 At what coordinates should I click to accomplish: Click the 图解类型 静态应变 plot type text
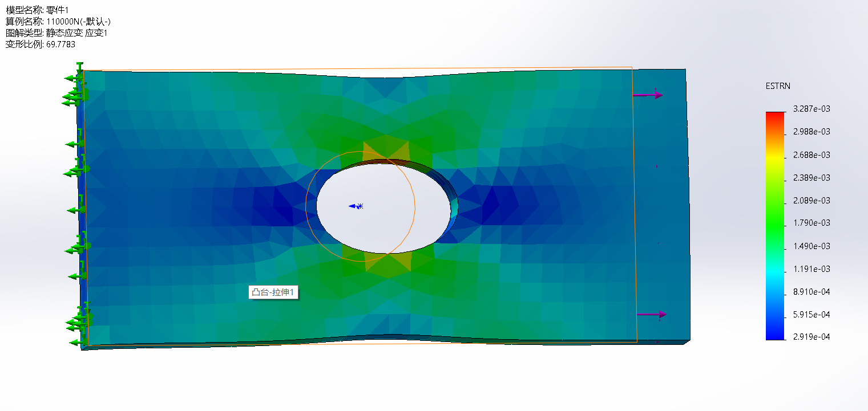56,33
